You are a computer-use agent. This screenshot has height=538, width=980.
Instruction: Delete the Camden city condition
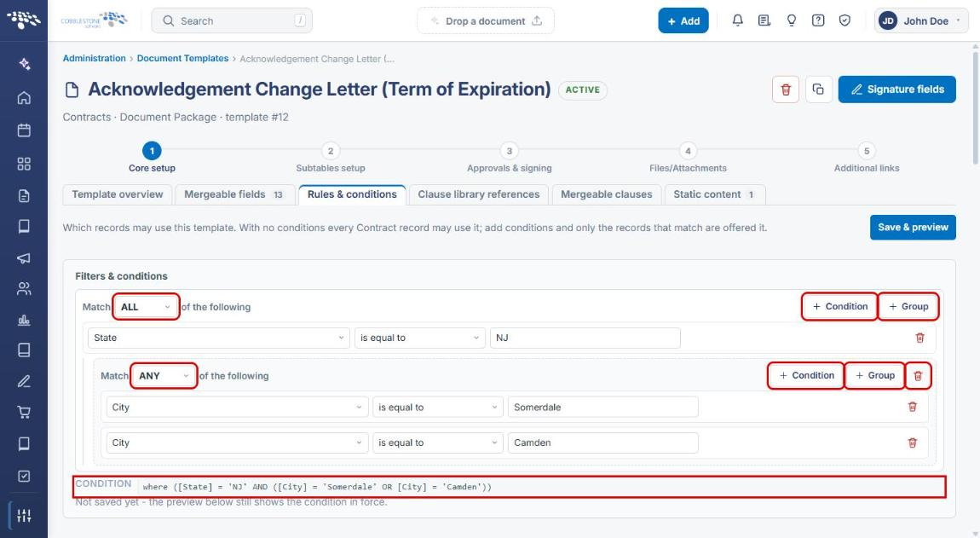point(913,443)
